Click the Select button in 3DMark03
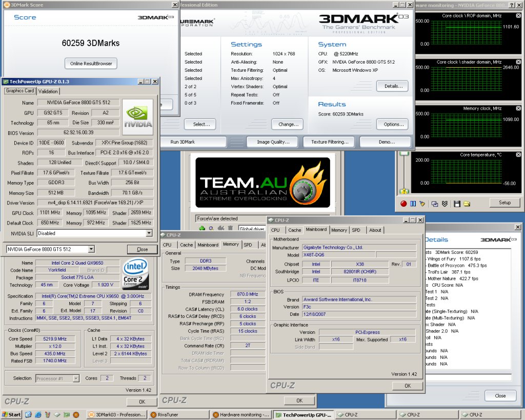525x420 pixels. (x=200, y=124)
